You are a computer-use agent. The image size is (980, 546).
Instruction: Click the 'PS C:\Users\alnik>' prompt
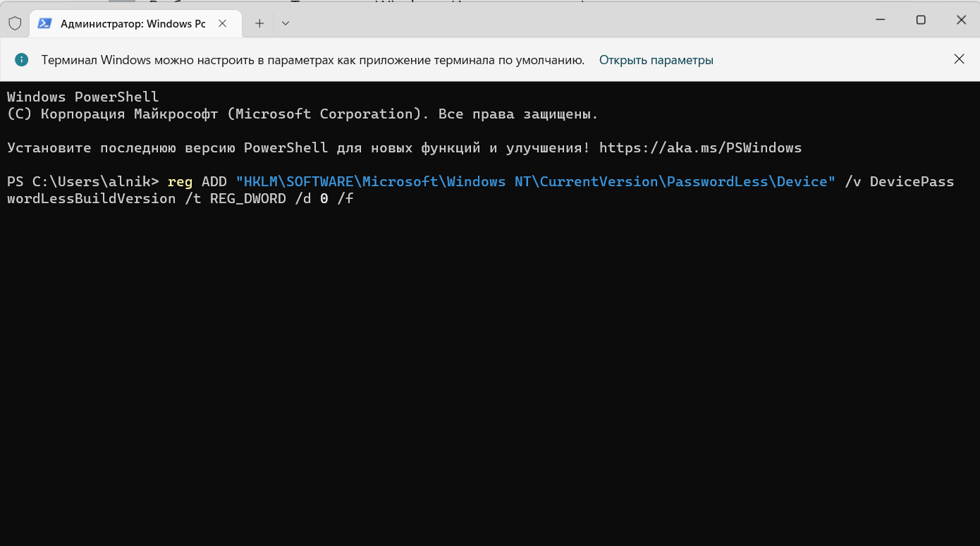(83, 181)
